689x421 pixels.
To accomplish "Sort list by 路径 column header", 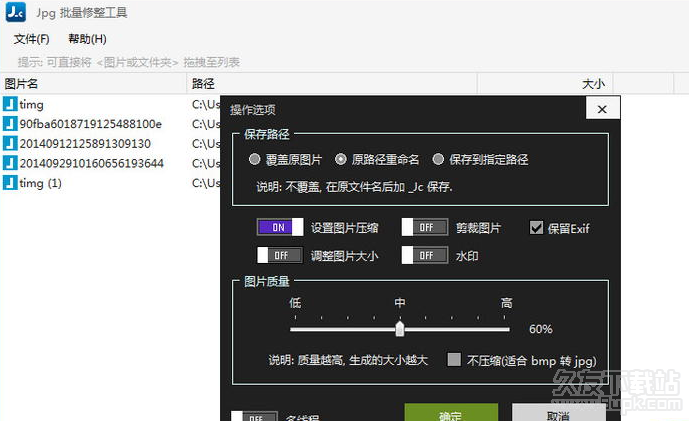I will tap(332, 83).
